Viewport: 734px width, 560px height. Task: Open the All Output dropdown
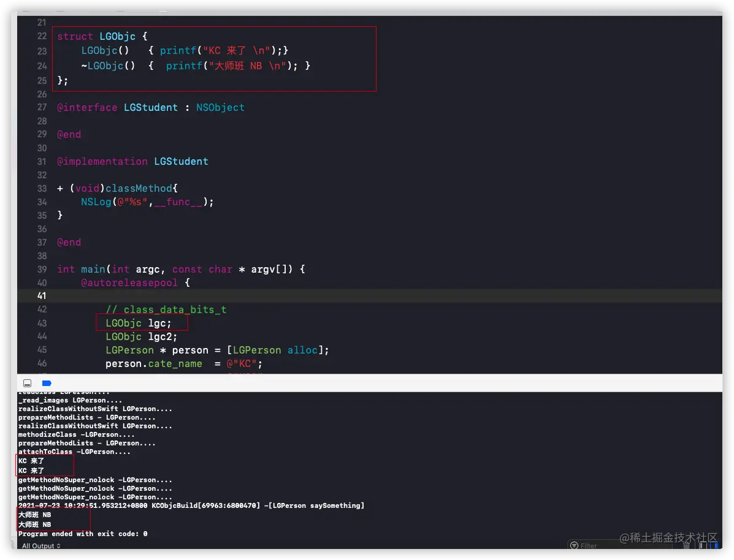coord(41,545)
